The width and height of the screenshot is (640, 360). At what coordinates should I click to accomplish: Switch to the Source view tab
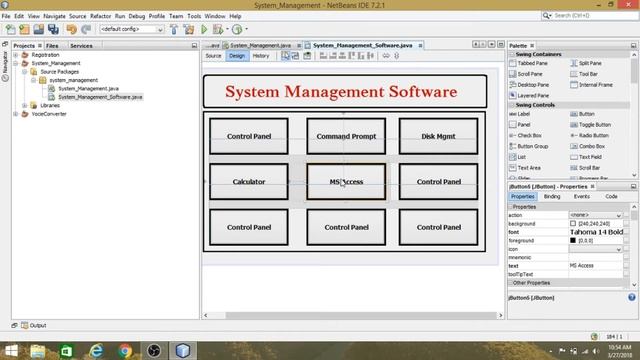click(x=213, y=56)
